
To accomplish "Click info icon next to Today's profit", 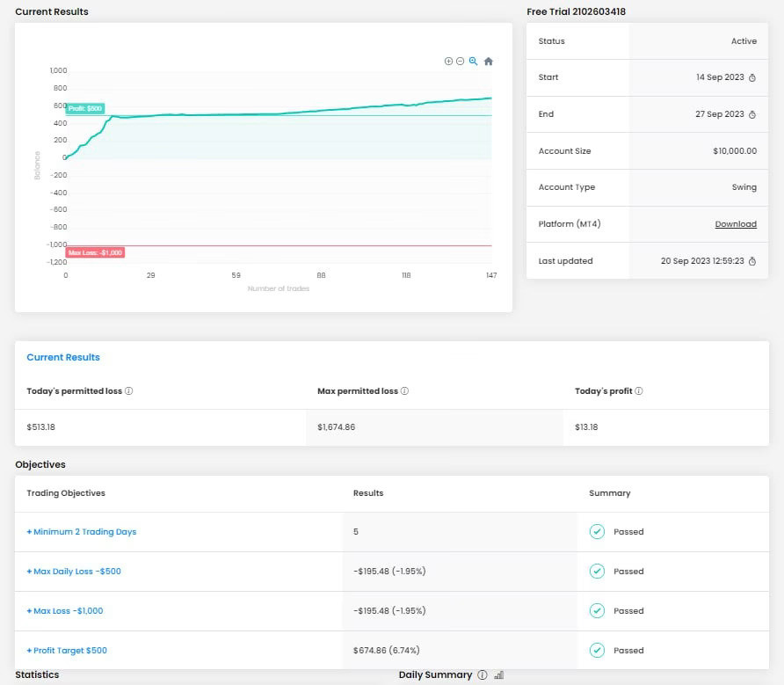I will 639,391.
